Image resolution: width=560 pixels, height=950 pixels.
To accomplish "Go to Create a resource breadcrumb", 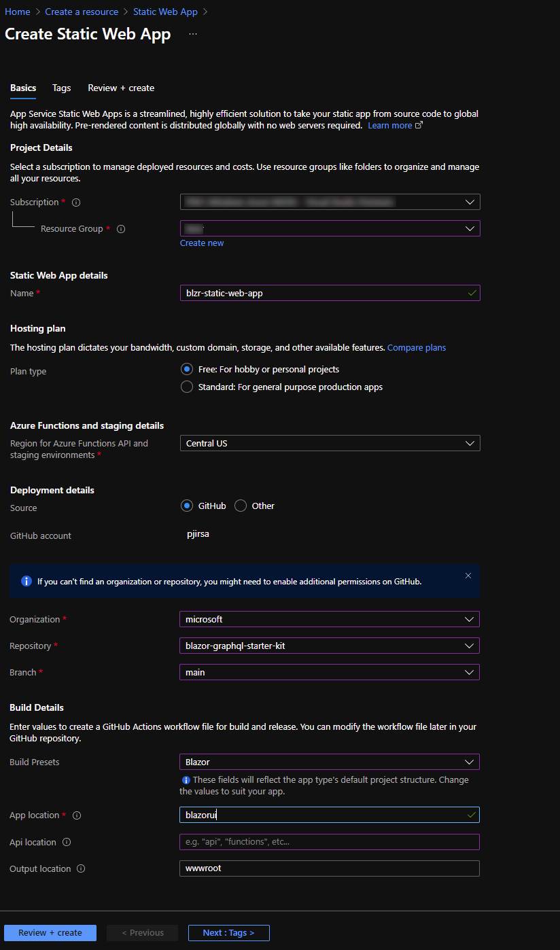I will (82, 12).
